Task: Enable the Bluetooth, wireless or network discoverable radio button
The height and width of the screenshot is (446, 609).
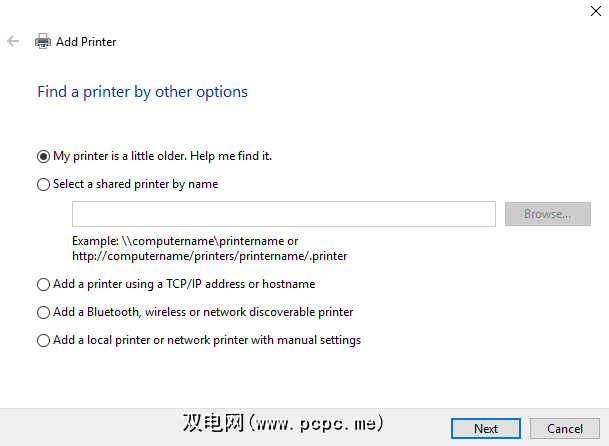Action: point(43,312)
